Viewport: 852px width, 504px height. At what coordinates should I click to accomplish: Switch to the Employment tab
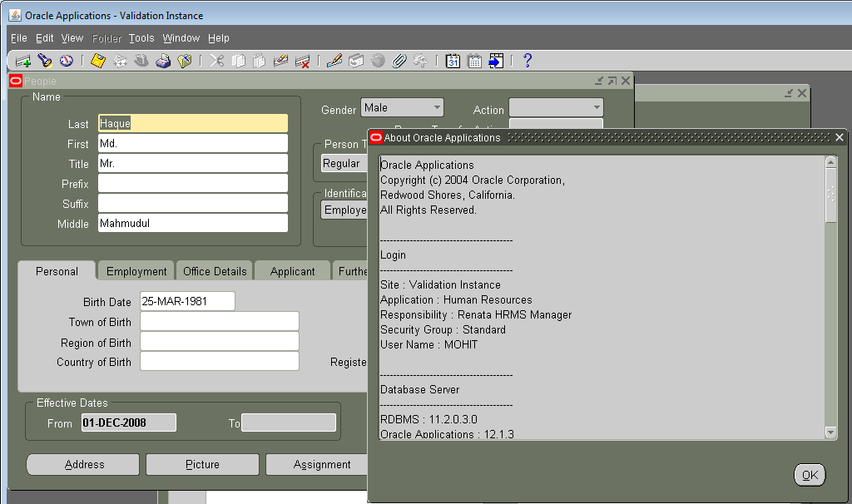point(135,270)
